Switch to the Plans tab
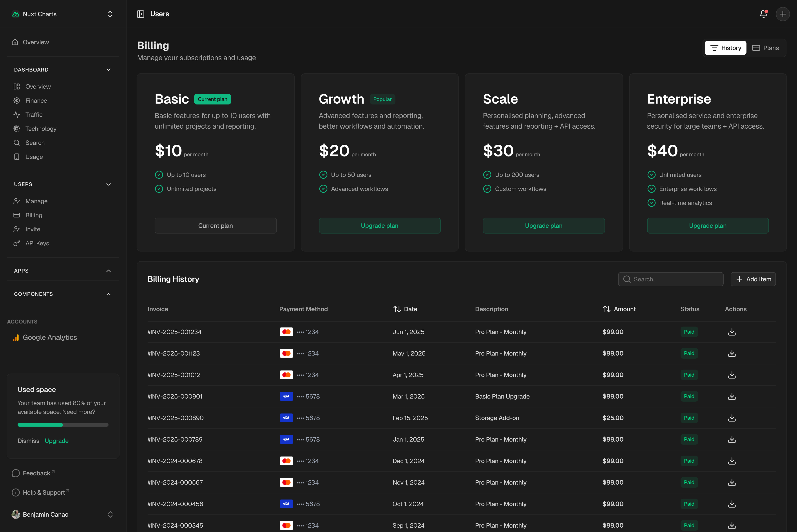The image size is (797, 532). (765, 48)
